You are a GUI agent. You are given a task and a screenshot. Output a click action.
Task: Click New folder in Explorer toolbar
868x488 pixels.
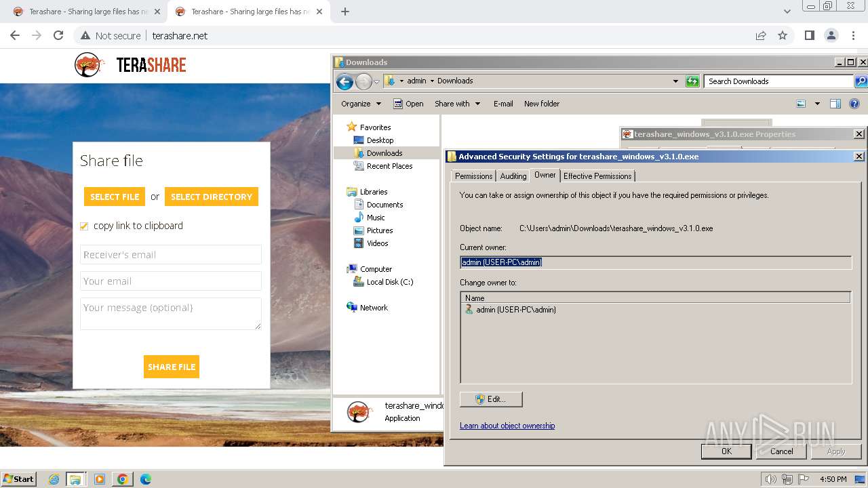click(x=542, y=104)
